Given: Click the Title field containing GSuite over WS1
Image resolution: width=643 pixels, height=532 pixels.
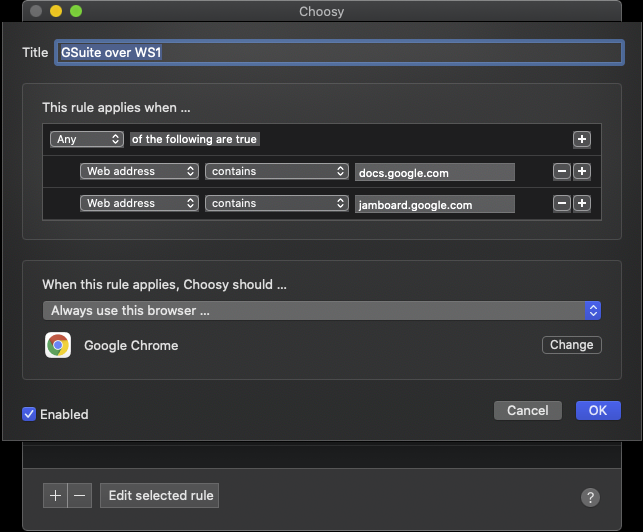Looking at the screenshot, I should click(x=340, y=53).
